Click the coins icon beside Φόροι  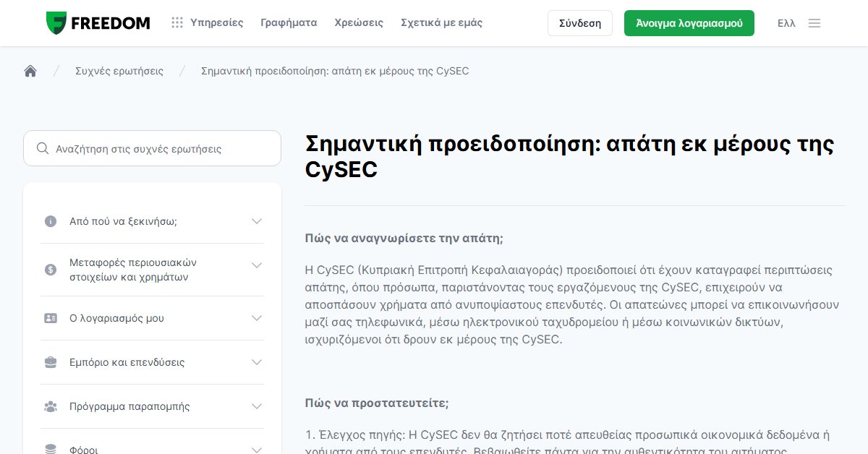click(x=51, y=450)
